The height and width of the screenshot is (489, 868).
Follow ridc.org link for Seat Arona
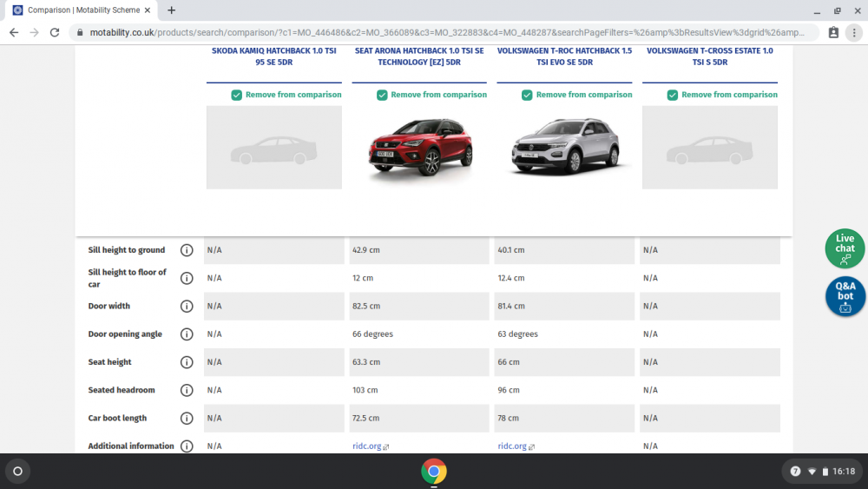371,446
